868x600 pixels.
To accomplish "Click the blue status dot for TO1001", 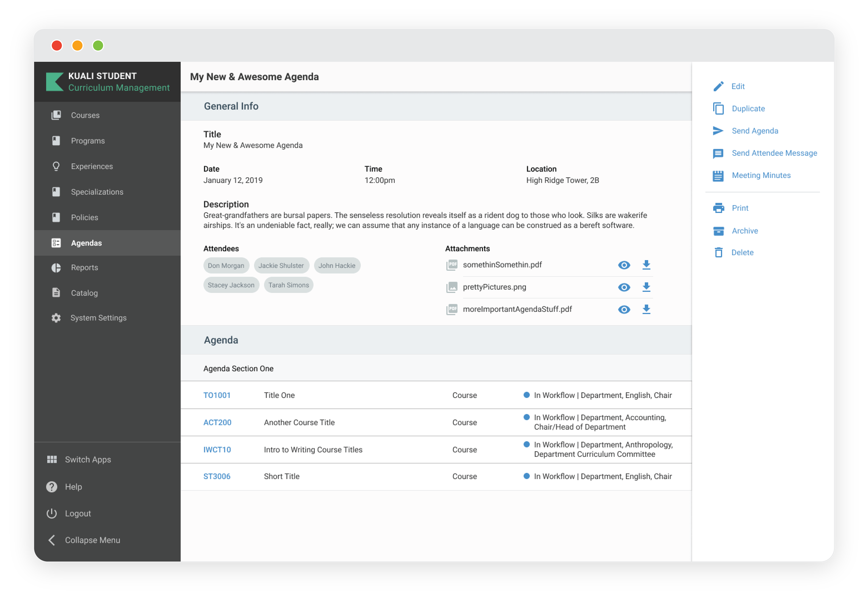I will [x=526, y=395].
